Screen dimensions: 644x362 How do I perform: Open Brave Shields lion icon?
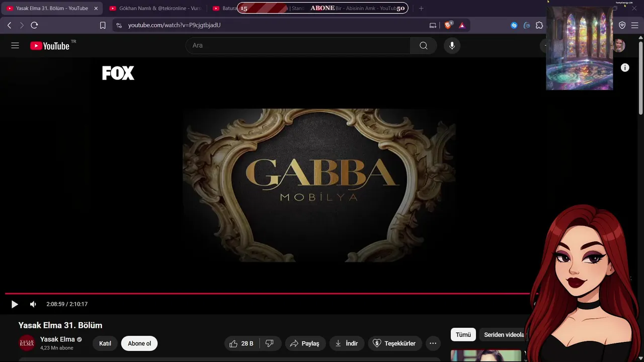click(x=448, y=25)
